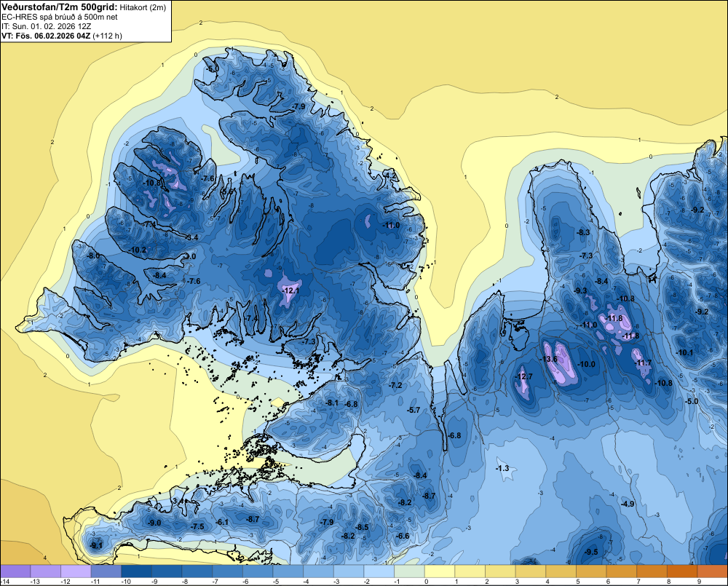This screenshot has height=586, width=728.
Task: Click the '-8.5' temperature label
Action: 362,527
